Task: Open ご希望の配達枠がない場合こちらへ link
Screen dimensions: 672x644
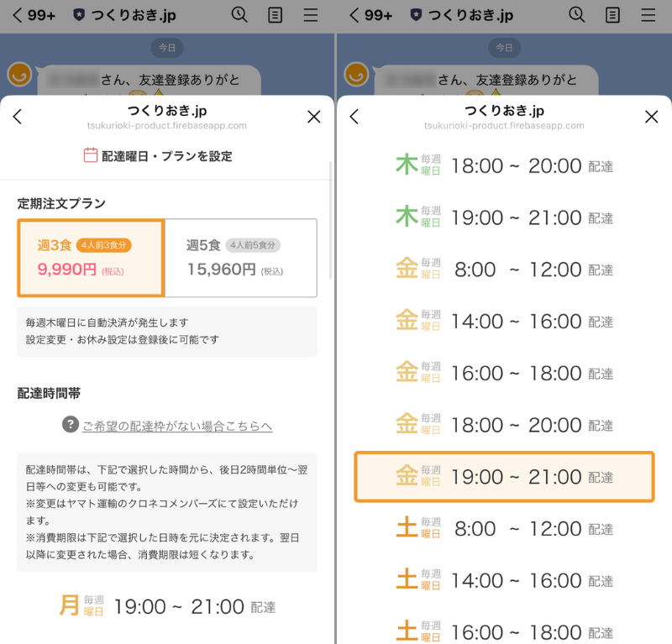Action: [177, 426]
